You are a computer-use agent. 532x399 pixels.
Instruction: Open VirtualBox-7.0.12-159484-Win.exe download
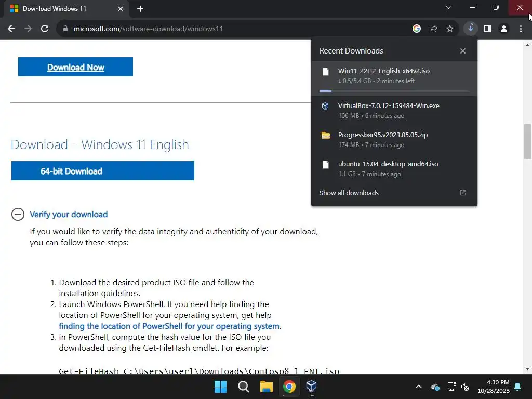point(394,111)
